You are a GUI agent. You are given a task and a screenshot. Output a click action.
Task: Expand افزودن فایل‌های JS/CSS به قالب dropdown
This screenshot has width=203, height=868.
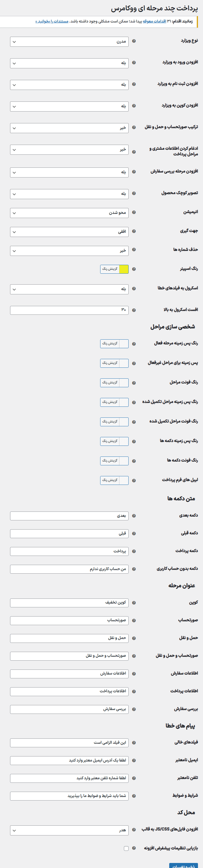tap(69, 830)
